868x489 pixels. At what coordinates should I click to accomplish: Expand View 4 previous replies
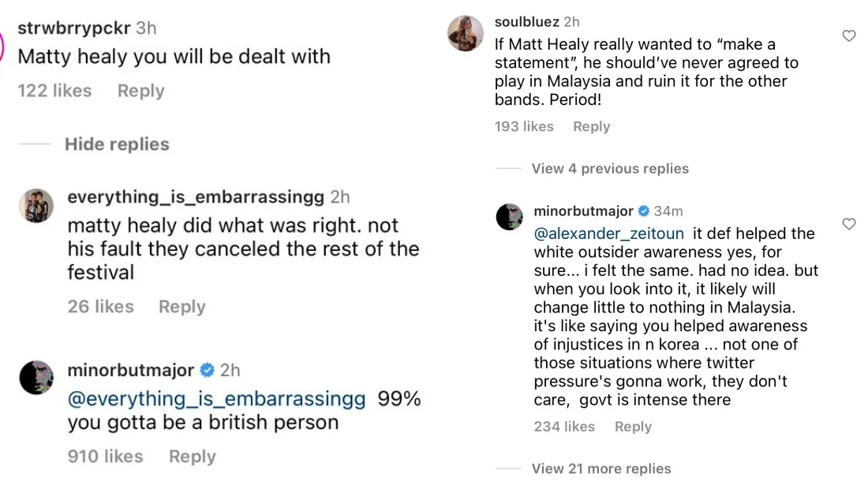click(610, 169)
